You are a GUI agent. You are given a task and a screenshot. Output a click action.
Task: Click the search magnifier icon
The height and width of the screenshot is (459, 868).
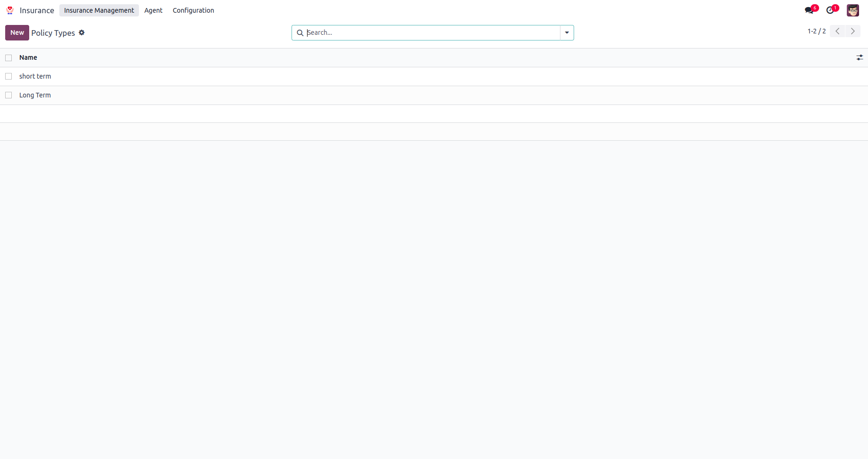pyautogui.click(x=300, y=33)
